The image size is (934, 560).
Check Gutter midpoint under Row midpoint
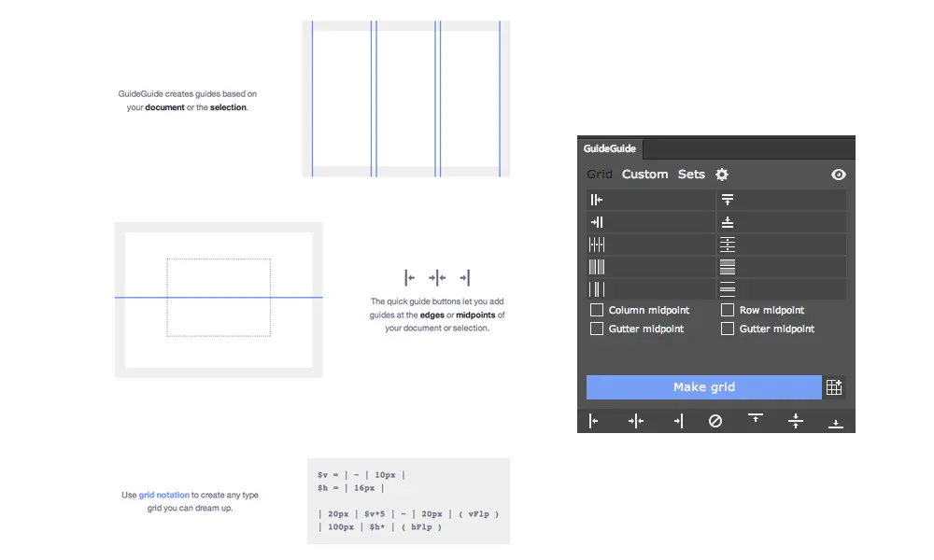click(x=728, y=329)
